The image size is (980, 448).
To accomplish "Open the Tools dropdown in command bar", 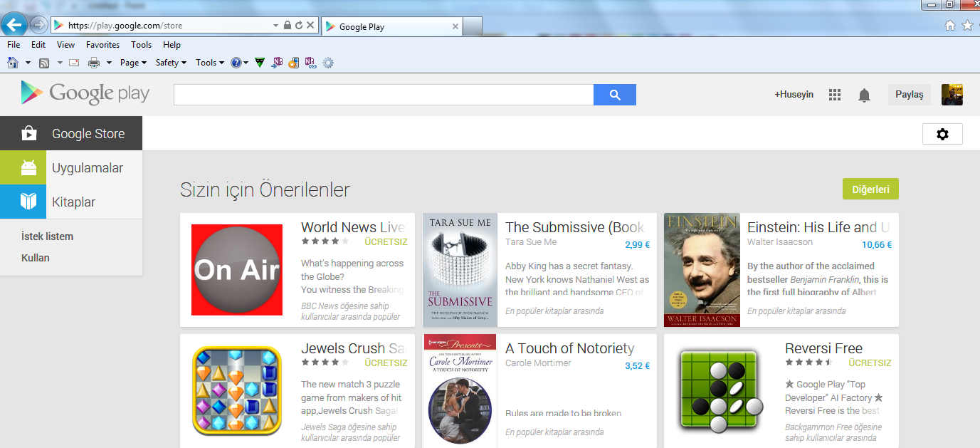I will click(x=210, y=63).
